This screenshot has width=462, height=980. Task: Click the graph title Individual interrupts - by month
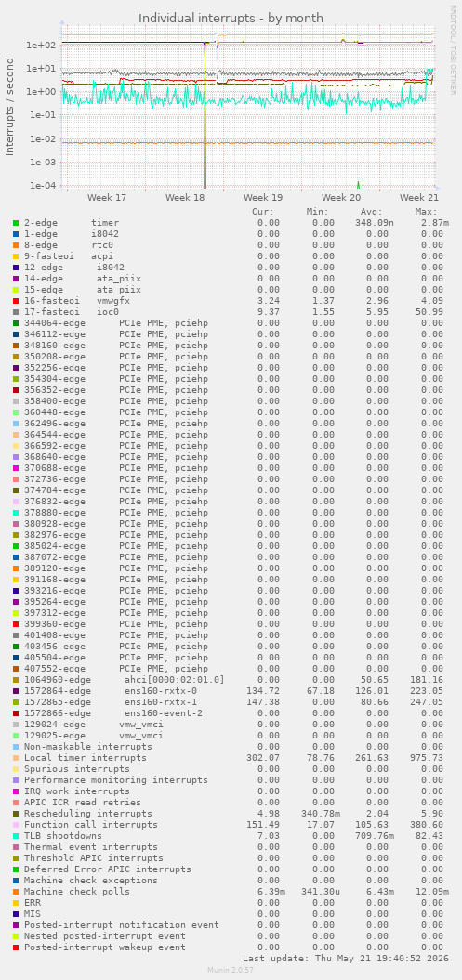coord(231,19)
